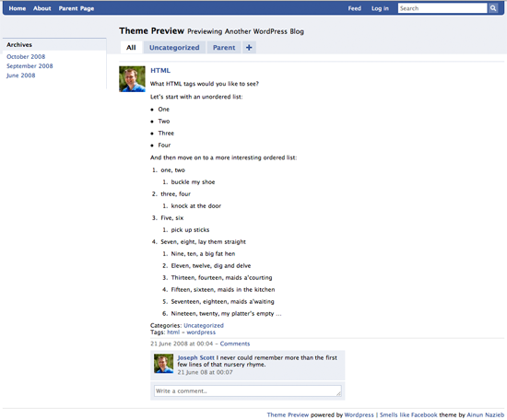Click list item 'knock at the door'
This screenshot has width=507, height=420.
[x=196, y=205]
